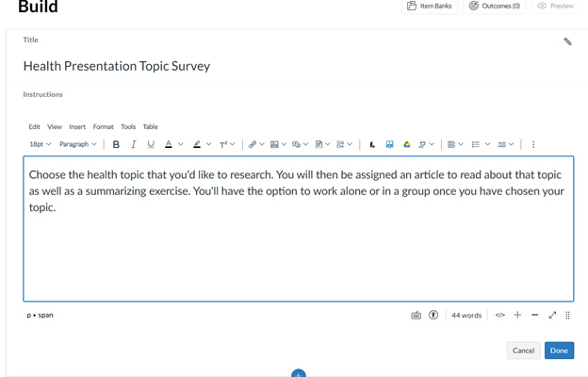This screenshot has height=377, width=588.
Task: Open the Paragraph style dropdown
Action: click(77, 144)
